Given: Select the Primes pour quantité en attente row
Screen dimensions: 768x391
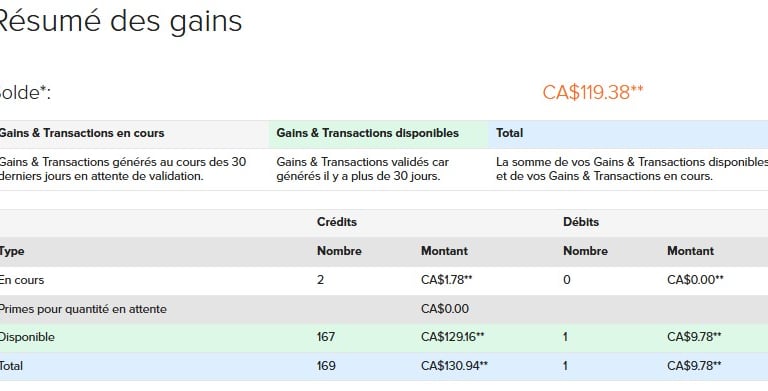Looking at the screenshot, I should click(x=384, y=309).
